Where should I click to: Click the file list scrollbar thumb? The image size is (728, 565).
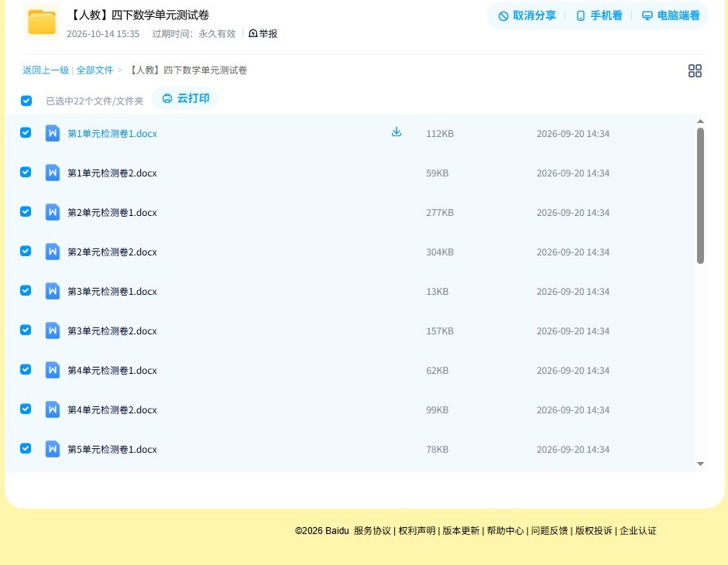point(700,196)
